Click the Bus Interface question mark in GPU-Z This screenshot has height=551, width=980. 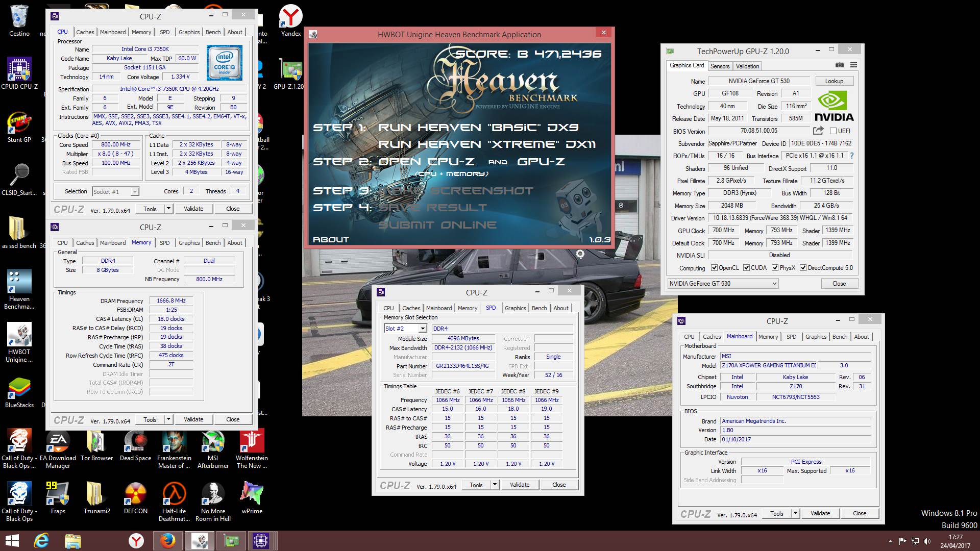(x=851, y=156)
